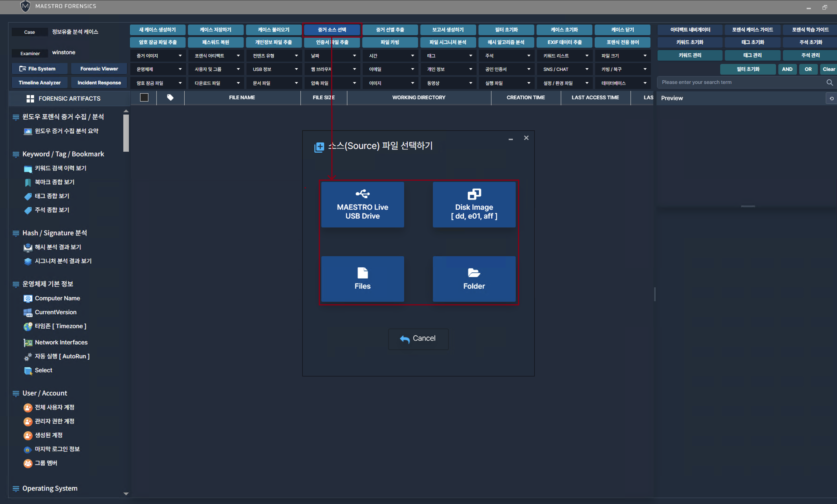Click the tag icon column header
The height and width of the screenshot is (504, 837).
pos(170,98)
